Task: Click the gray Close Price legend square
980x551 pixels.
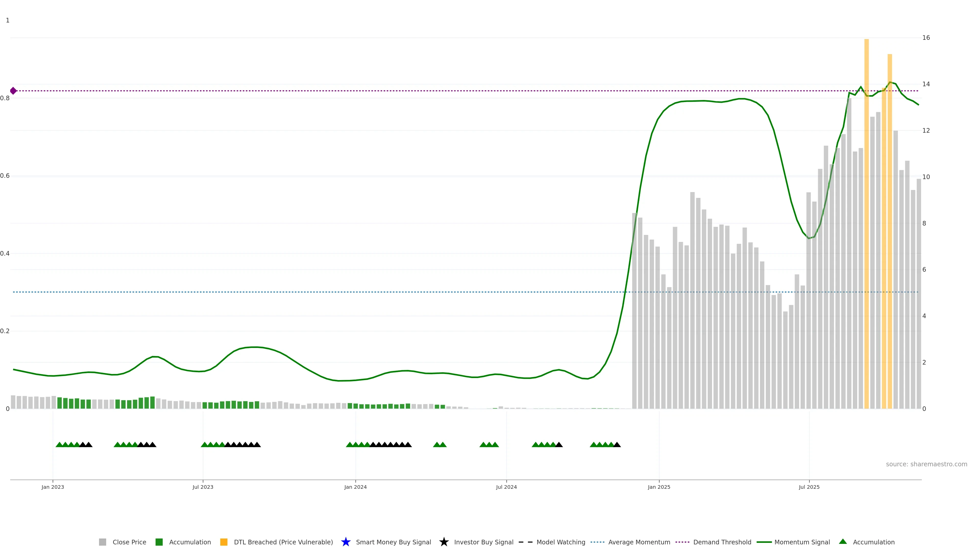Action: (102, 542)
